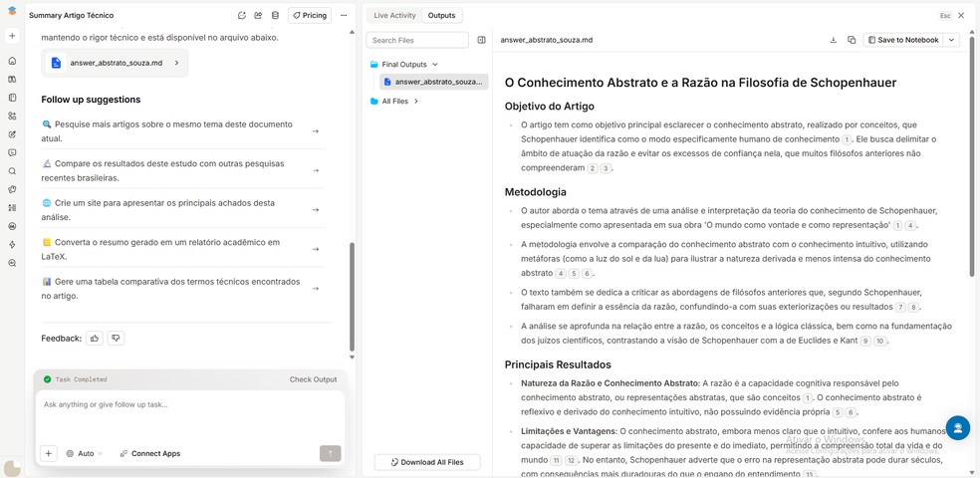This screenshot has width=980, height=478.
Task: Select answer_abstrato_souza file in file tree
Action: tap(434, 82)
